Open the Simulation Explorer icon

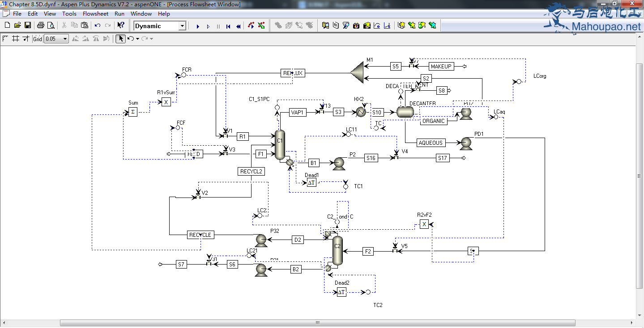[x=326, y=25]
